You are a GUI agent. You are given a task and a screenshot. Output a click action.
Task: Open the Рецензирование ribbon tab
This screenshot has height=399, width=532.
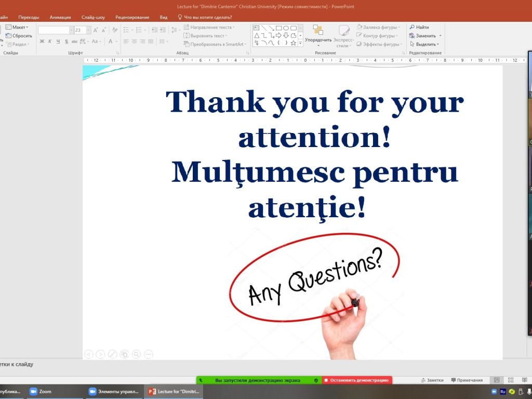coord(132,17)
